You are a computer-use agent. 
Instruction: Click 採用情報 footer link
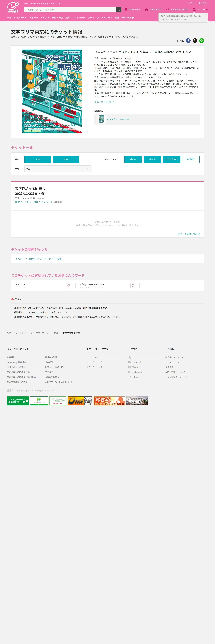pyautogui.click(x=169, y=367)
